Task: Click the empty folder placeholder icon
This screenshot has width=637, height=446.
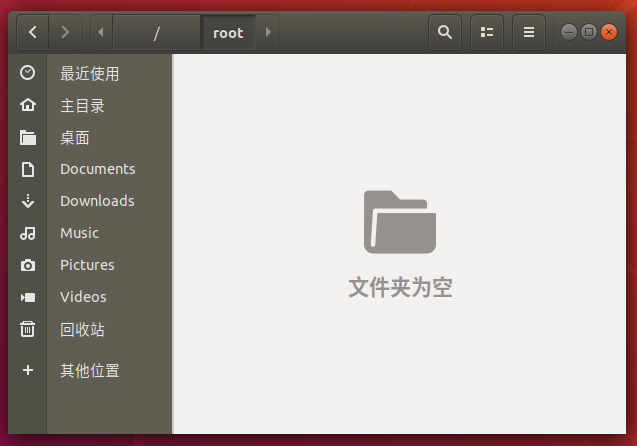Action: point(400,222)
